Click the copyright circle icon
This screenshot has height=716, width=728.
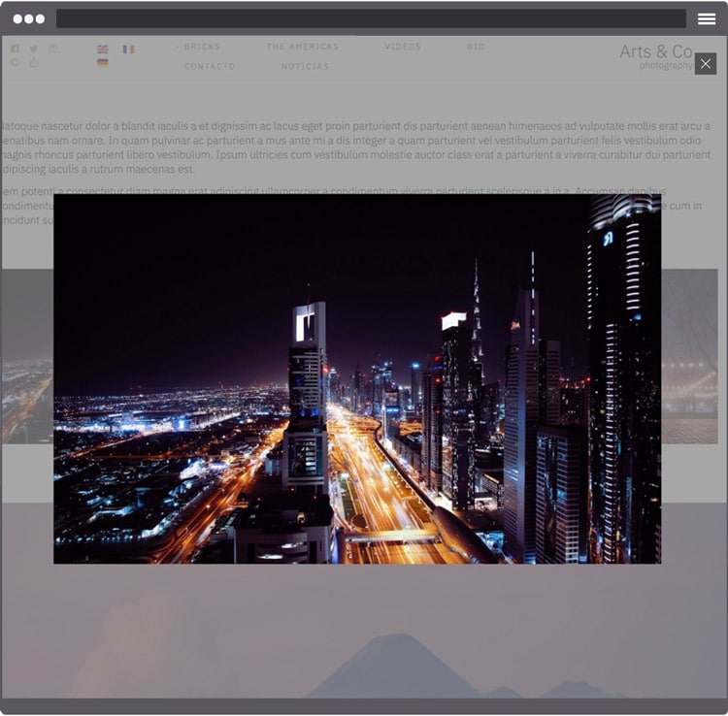coord(15,62)
